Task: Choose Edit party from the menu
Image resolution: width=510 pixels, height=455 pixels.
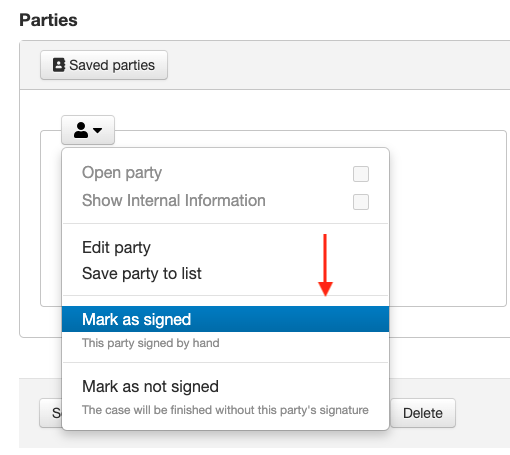Action: coord(116,248)
